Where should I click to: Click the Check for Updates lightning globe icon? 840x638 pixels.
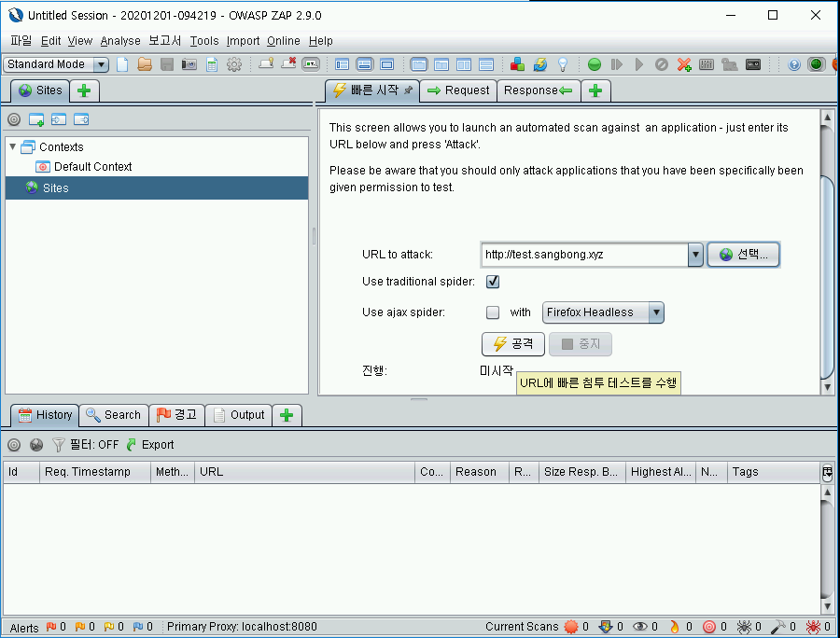540,64
